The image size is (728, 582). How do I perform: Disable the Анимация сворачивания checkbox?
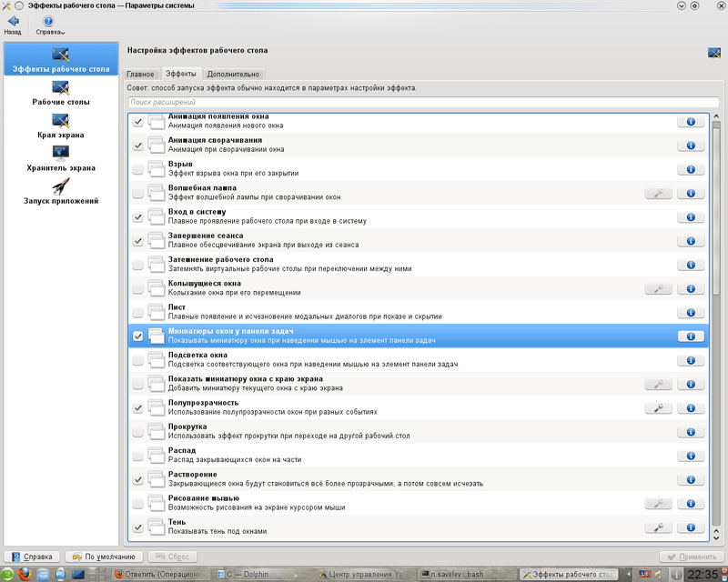[137, 145]
